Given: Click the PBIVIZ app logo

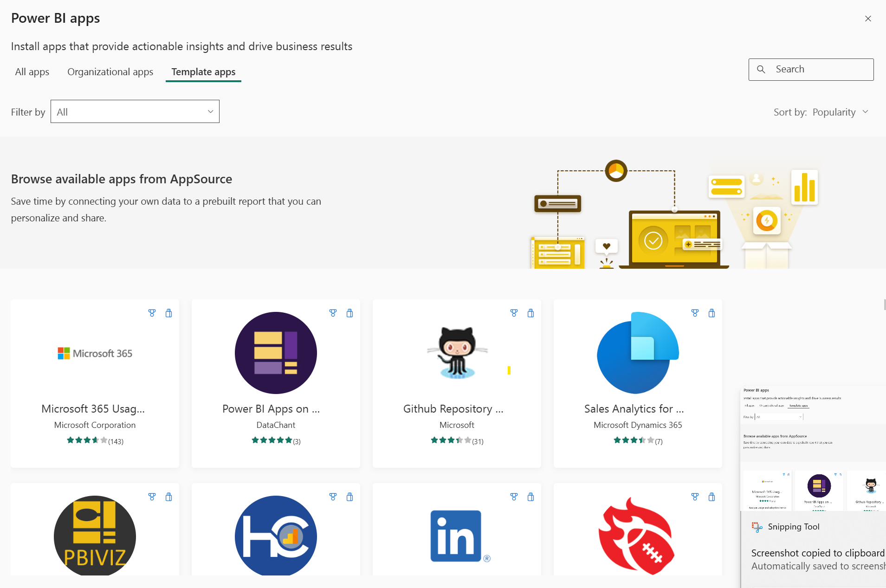Looking at the screenshot, I should (95, 536).
